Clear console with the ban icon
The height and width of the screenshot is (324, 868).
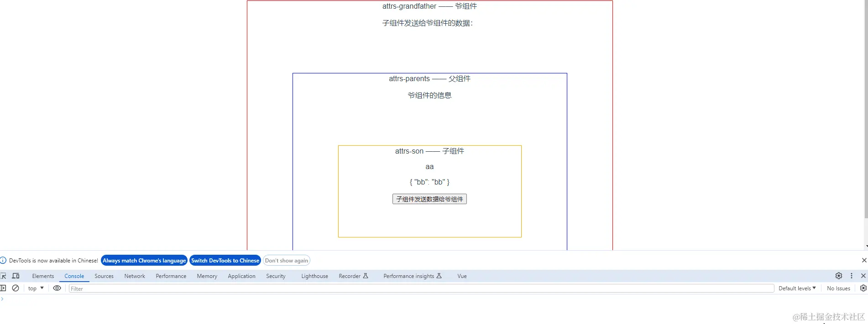coord(16,288)
